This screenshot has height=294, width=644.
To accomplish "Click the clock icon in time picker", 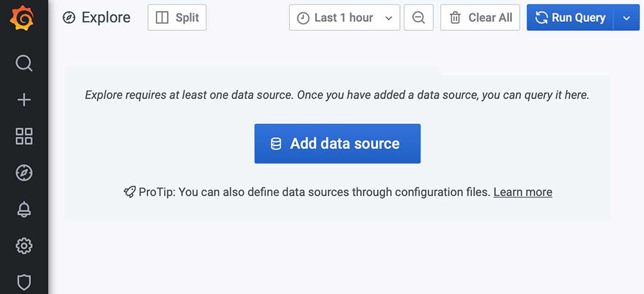I will click(303, 19).
